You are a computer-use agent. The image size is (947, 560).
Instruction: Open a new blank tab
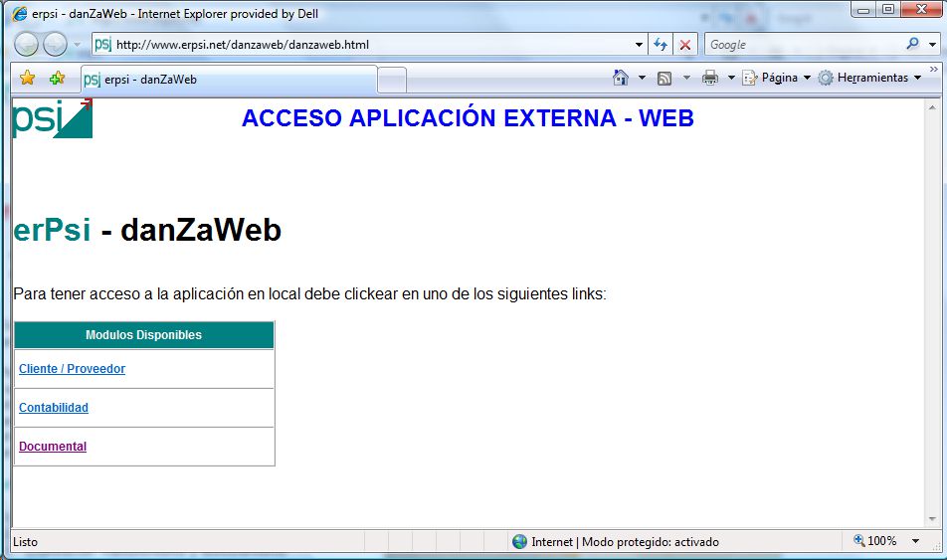[x=392, y=81]
